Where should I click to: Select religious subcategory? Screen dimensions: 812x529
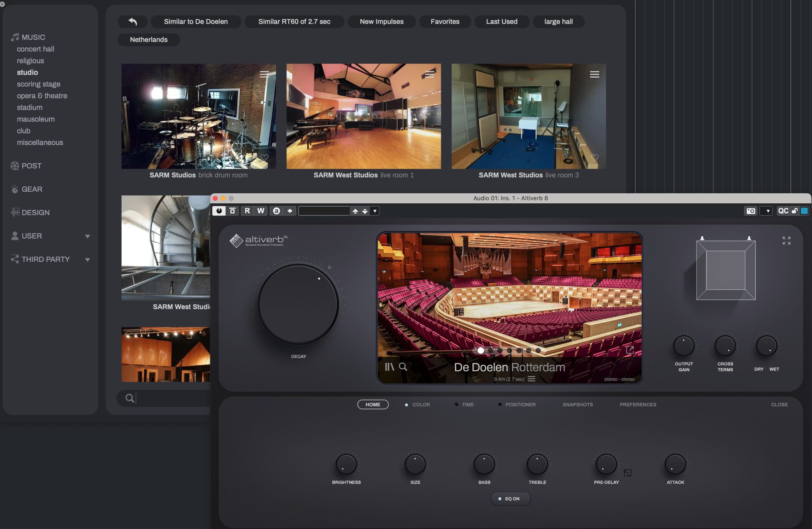click(30, 60)
